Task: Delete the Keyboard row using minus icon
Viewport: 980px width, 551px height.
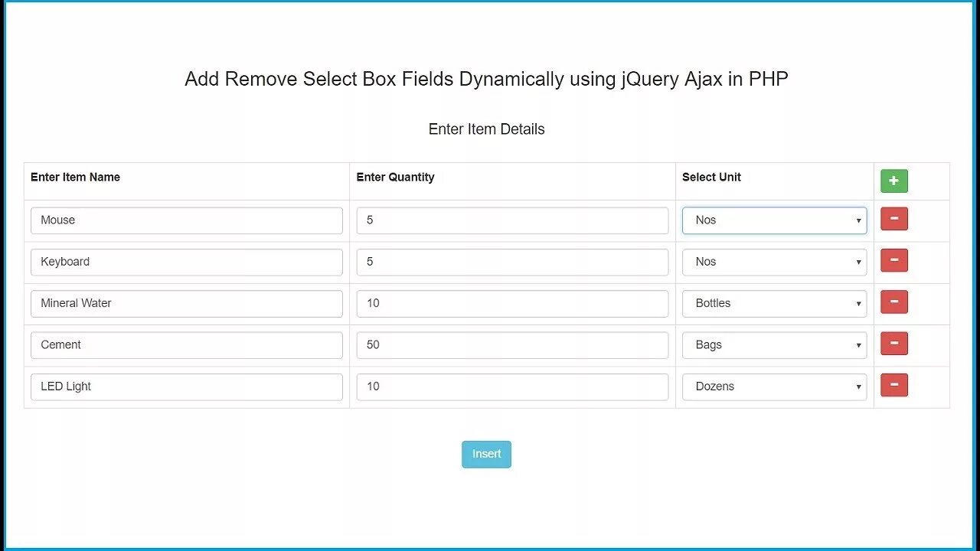Action: [x=893, y=260]
